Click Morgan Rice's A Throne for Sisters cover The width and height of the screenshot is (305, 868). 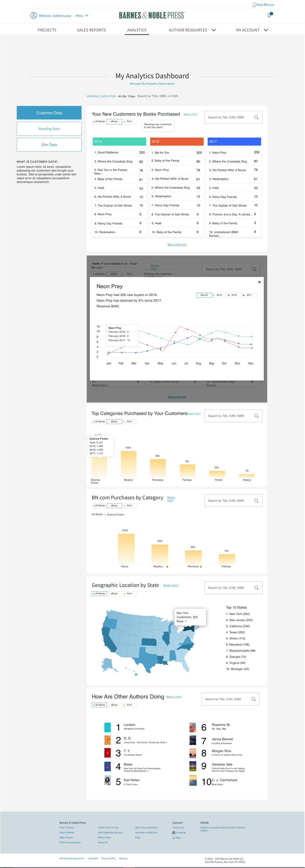[193, 753]
